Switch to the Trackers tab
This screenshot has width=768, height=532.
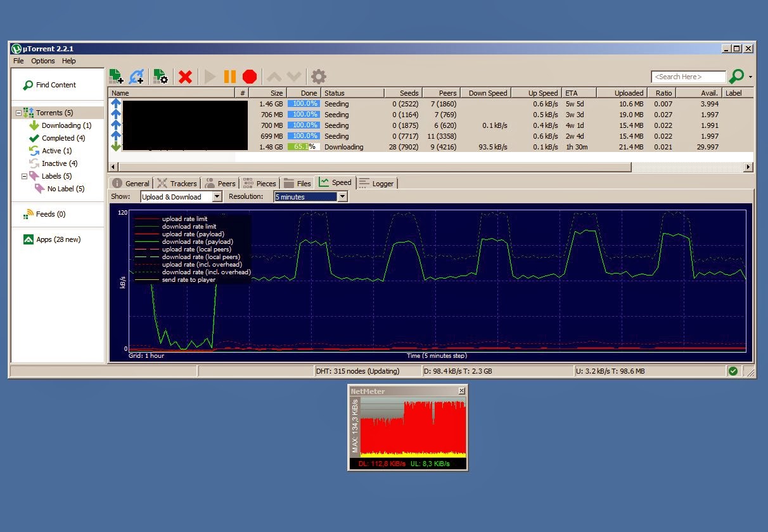pos(177,184)
